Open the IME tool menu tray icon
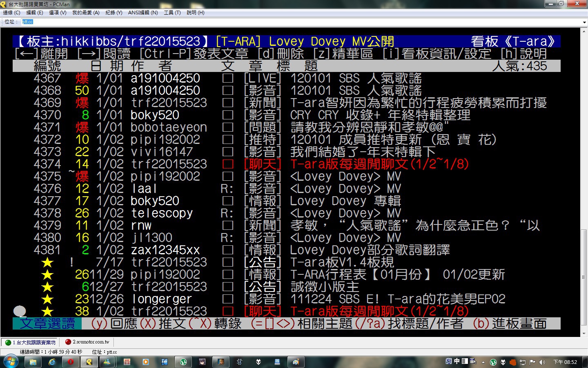 pos(473,361)
